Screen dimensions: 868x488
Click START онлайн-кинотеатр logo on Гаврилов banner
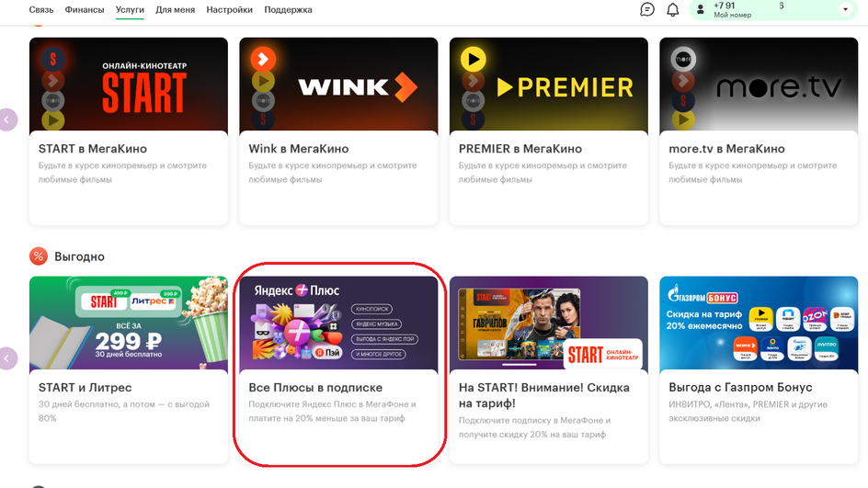(x=603, y=354)
